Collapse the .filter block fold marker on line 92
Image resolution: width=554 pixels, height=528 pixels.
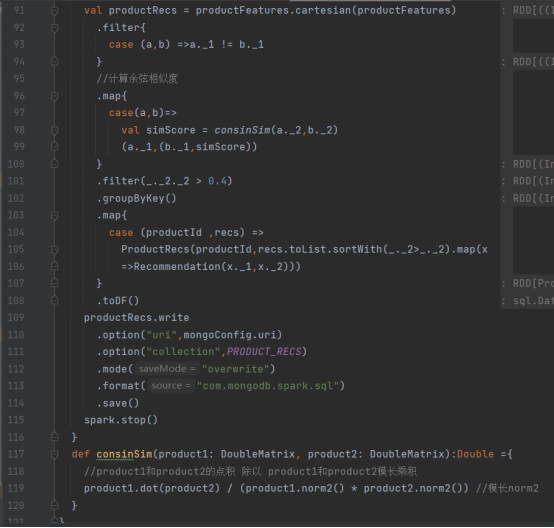tap(54, 28)
